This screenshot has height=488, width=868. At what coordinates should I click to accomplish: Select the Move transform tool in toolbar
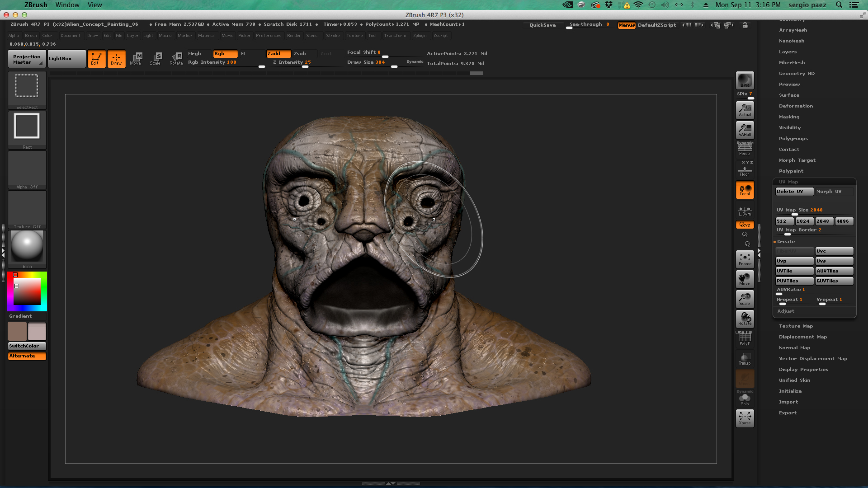click(x=136, y=59)
